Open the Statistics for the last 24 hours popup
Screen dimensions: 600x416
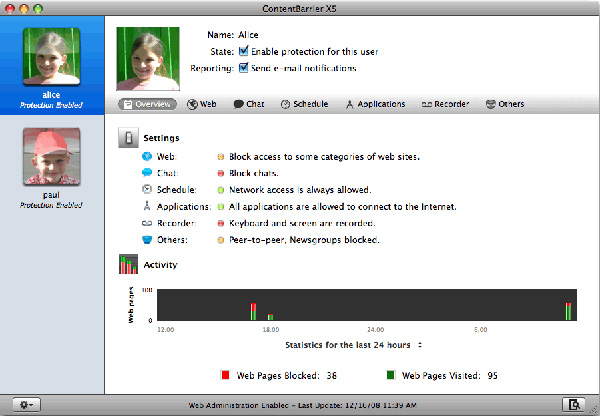pos(353,345)
